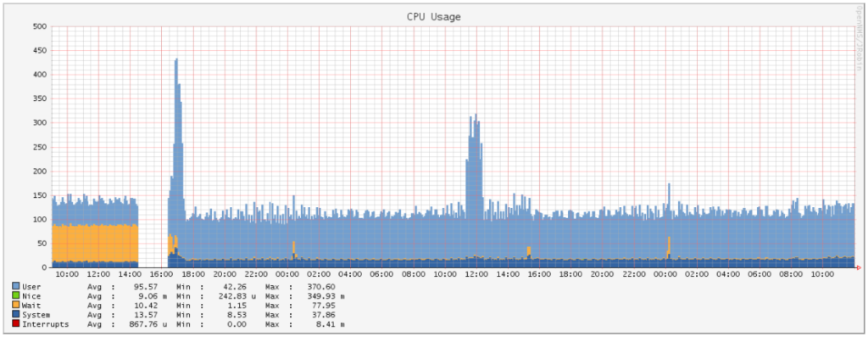Screen dimensions: 868x337
Task: Click the green Nice legend swatch
Action: pyautogui.click(x=15, y=295)
